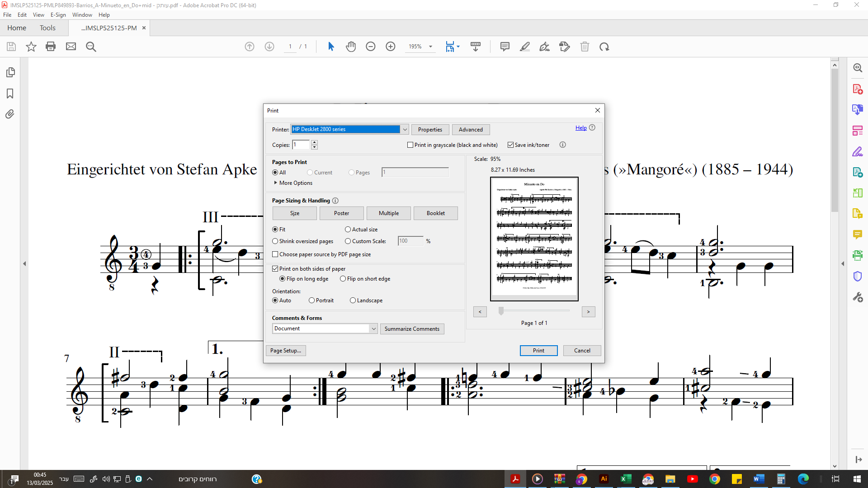Click the Properties button for printer
This screenshot has height=488, width=868.
(430, 130)
